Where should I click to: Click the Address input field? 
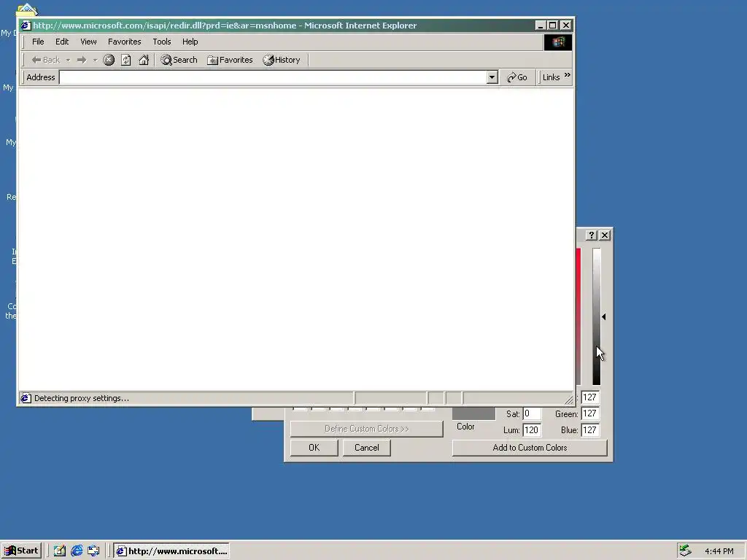(x=273, y=77)
